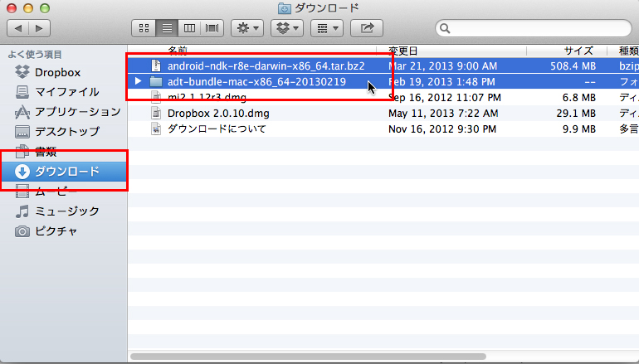This screenshot has height=364, width=639.
Task: Open the gear action menu
Action: pyautogui.click(x=247, y=28)
